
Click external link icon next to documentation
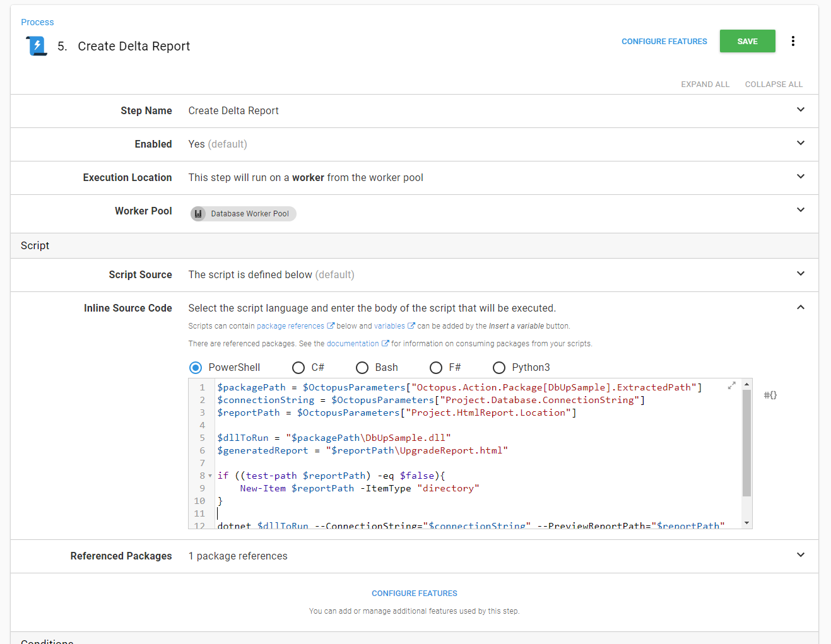[385, 344]
